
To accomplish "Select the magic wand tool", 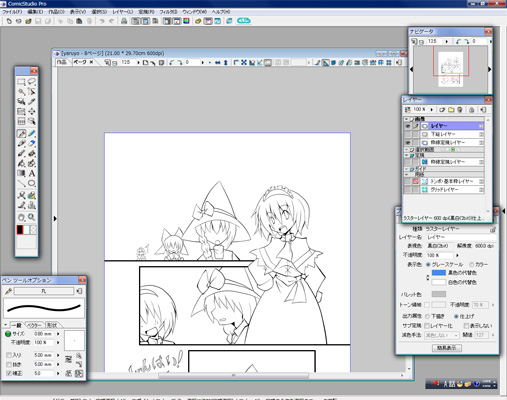I will click(x=21, y=92).
